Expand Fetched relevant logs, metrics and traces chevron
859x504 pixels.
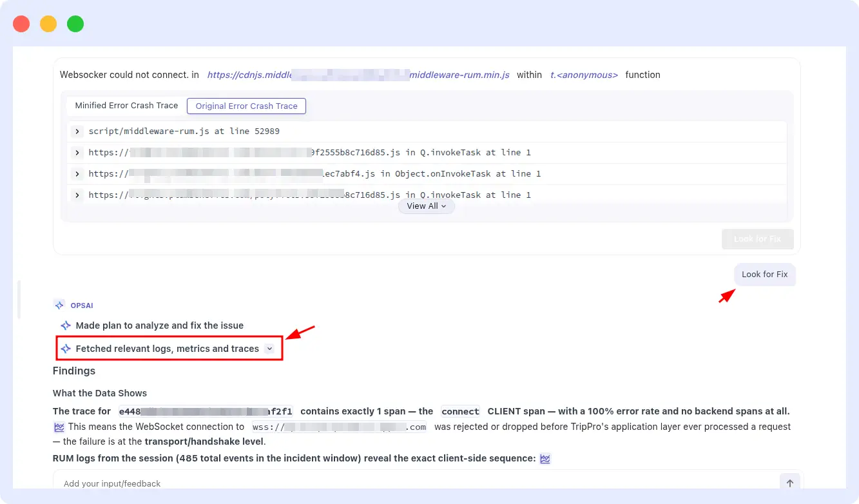[x=269, y=349]
